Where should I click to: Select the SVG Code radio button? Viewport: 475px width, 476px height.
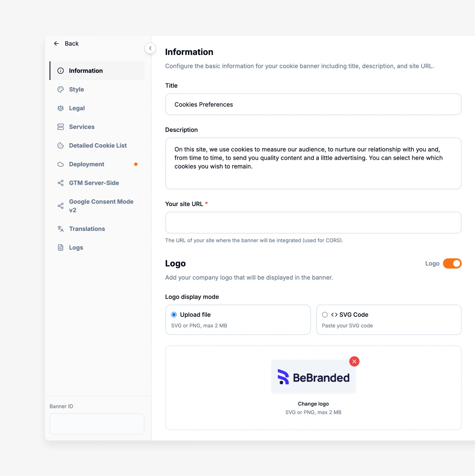click(325, 315)
